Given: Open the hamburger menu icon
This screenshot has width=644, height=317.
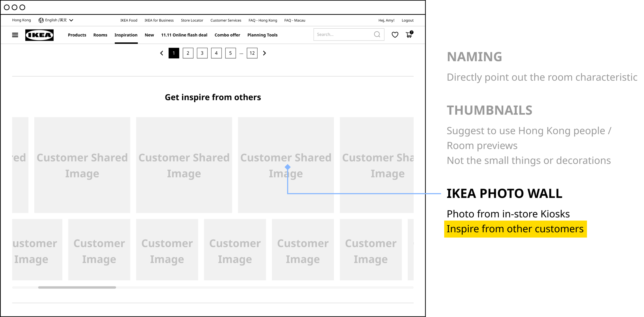Looking at the screenshot, I should tap(15, 35).
